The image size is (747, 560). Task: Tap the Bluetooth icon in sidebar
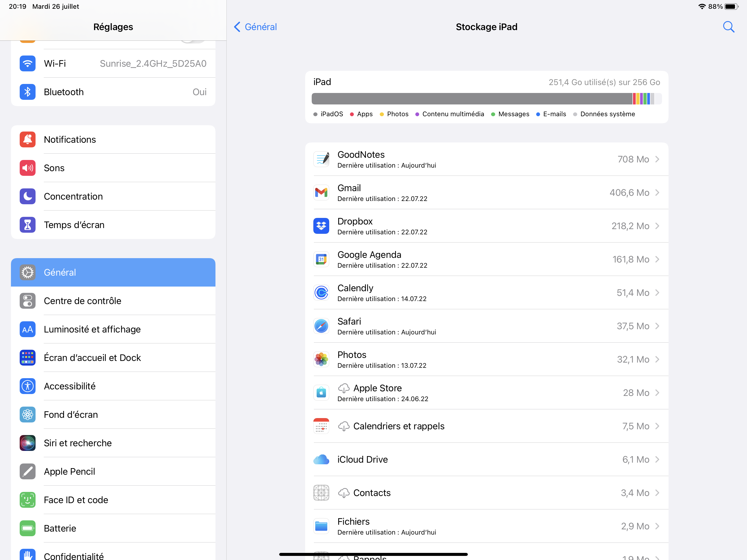[28, 92]
